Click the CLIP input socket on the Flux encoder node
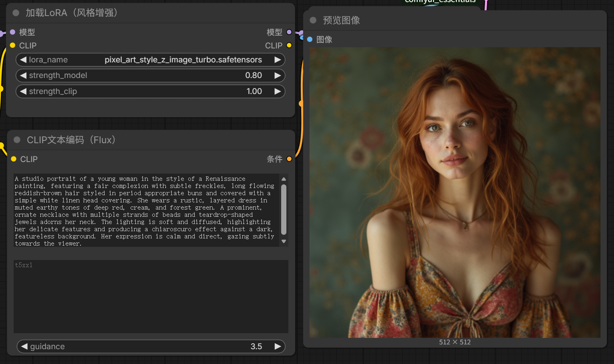Image resolution: width=614 pixels, height=364 pixels. (14, 159)
